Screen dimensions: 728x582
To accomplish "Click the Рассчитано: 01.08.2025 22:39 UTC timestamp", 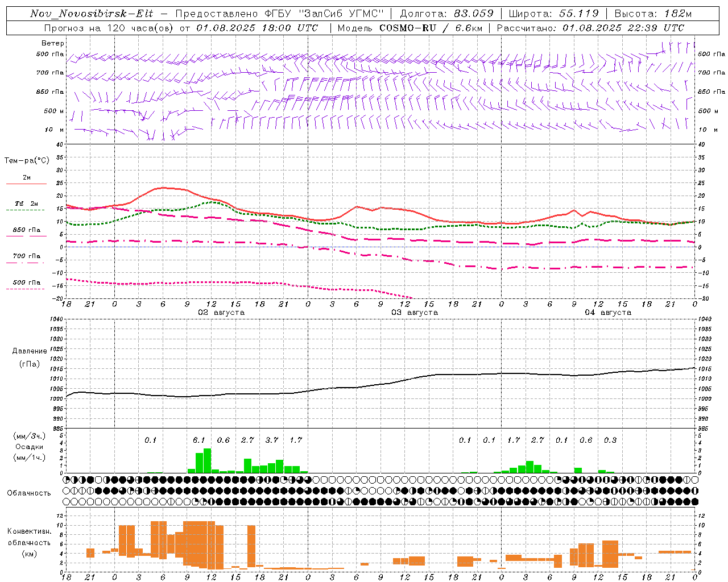I will (x=590, y=28).
